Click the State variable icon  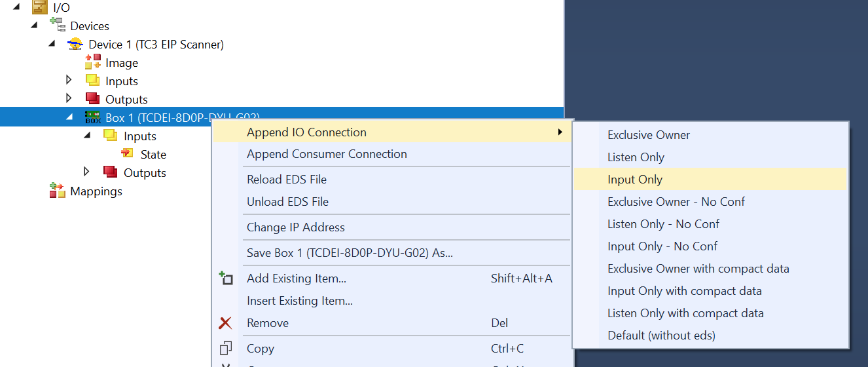pyautogui.click(x=127, y=154)
